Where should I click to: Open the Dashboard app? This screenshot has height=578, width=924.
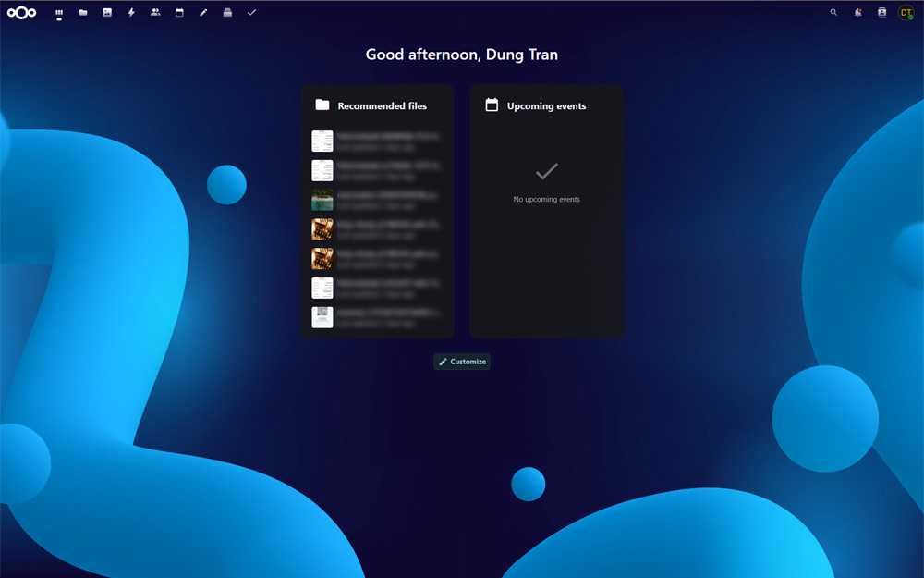(59, 12)
